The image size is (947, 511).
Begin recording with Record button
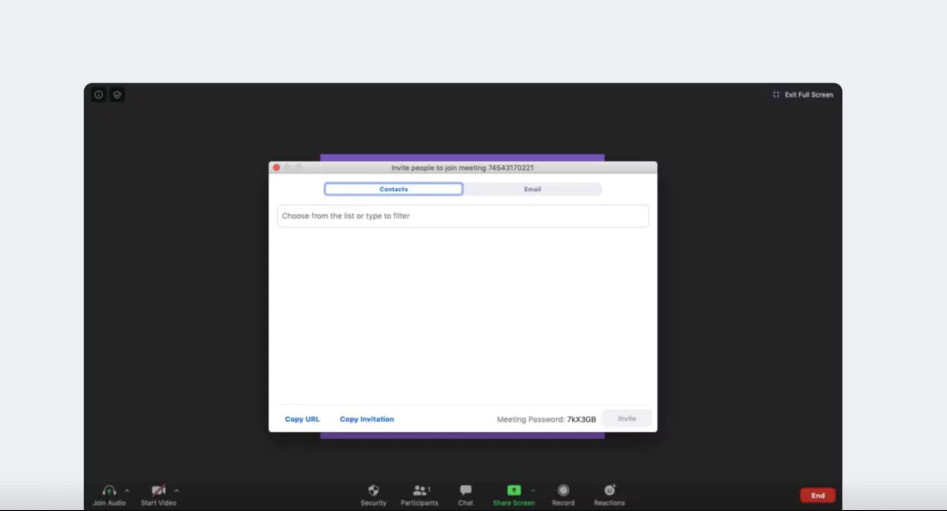pos(563,495)
